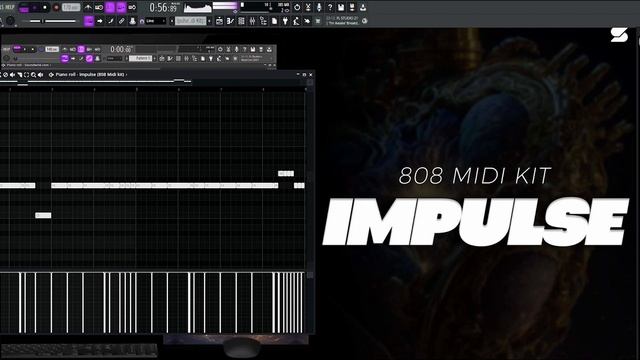The width and height of the screenshot is (640, 360).
Task: Click the export/download icon at the end of the top toolbar
Action: pyautogui.click(x=363, y=7)
